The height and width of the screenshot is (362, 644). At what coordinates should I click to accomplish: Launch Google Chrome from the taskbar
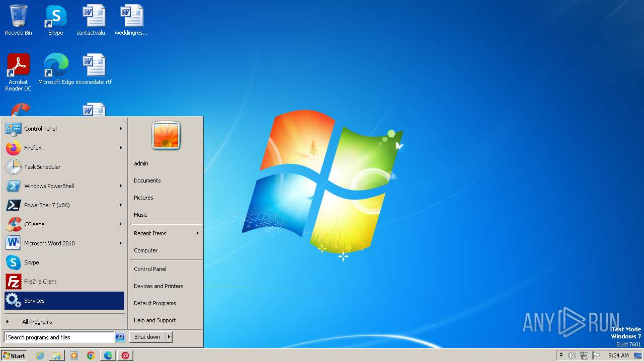91,355
